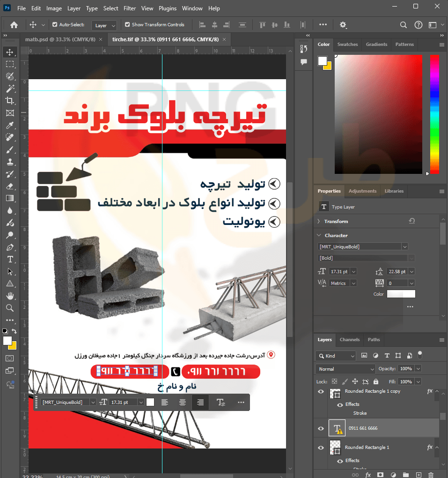
Task: Click the more options dots in Character section
Action: pos(410,306)
